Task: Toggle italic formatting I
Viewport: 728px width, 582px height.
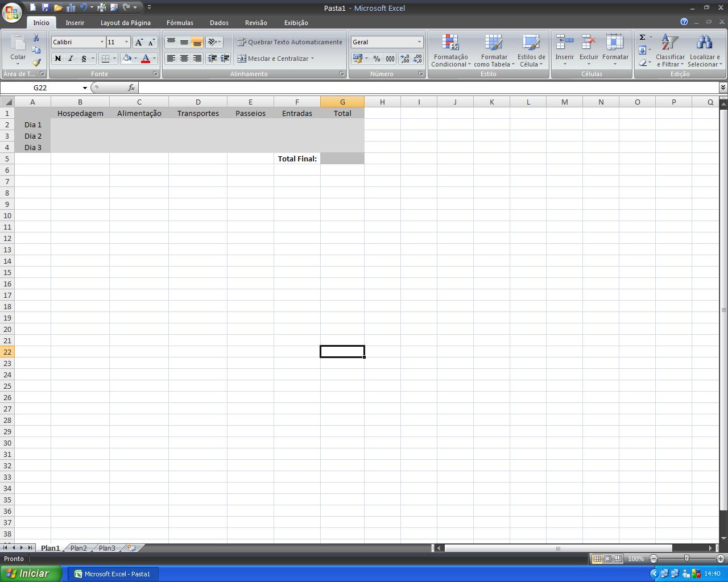Action: (71, 59)
